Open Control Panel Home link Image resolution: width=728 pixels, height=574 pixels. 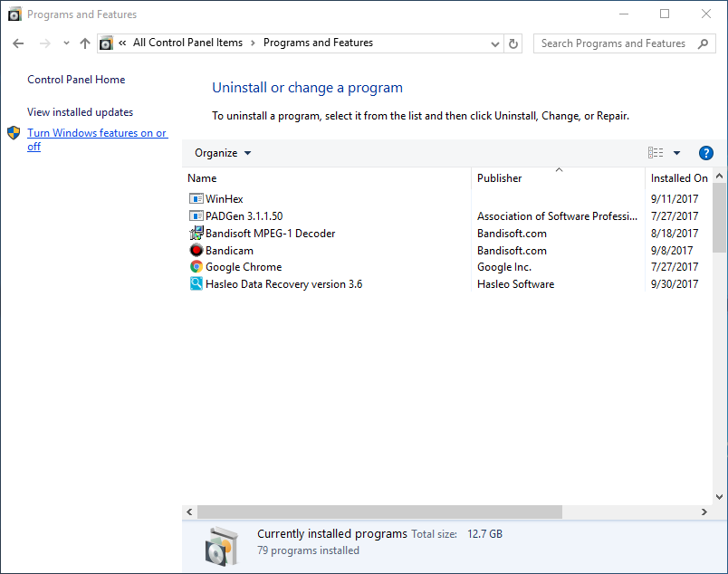point(76,80)
